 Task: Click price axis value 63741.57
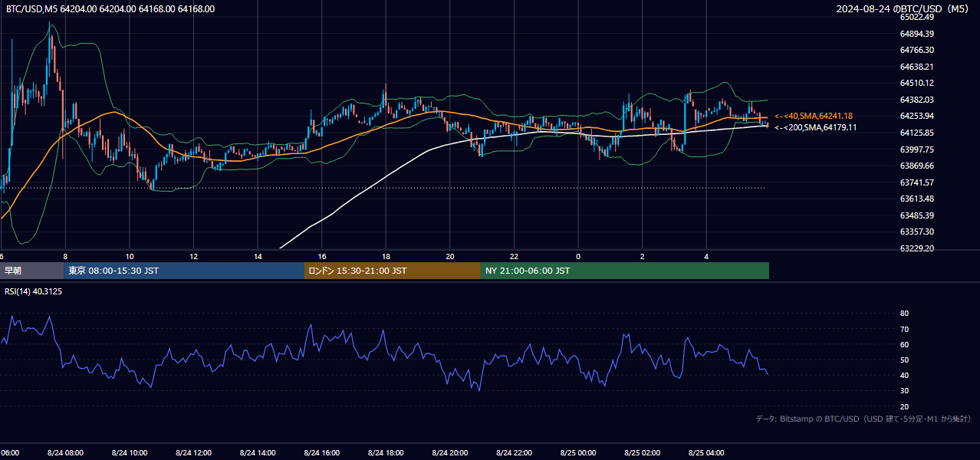[917, 182]
